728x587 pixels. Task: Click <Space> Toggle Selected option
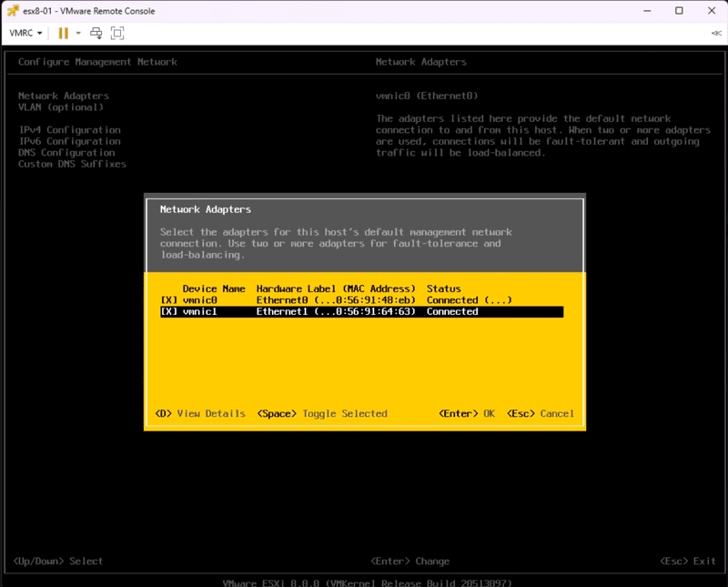[x=322, y=413]
